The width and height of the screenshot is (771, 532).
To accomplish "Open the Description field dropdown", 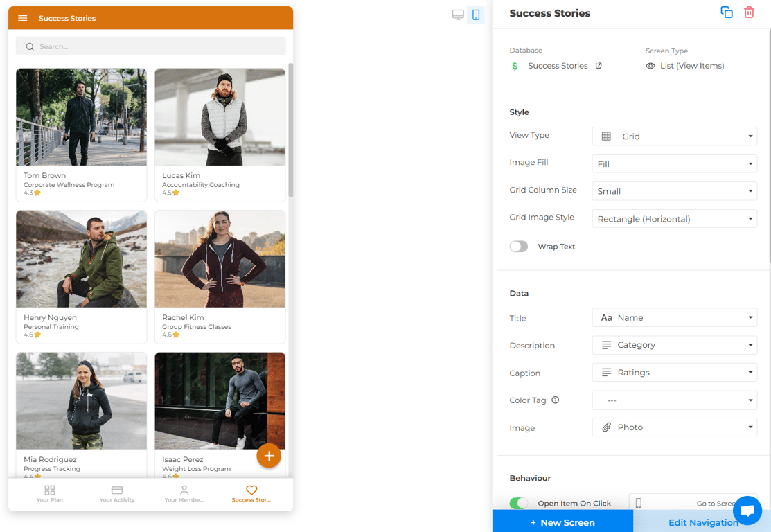I will [x=674, y=345].
